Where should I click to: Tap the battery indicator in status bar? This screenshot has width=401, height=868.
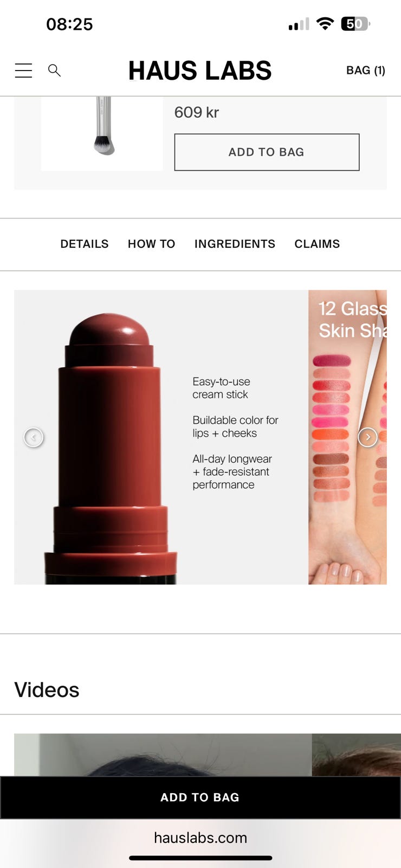[x=355, y=24]
